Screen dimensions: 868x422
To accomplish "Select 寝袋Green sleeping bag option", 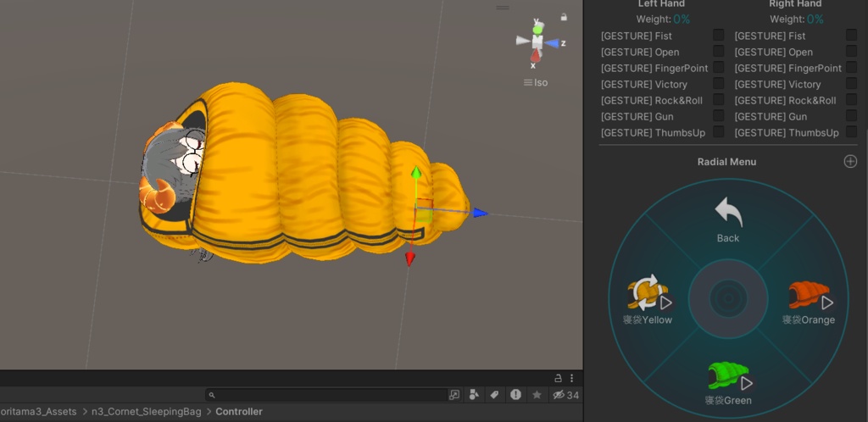I will coord(728,383).
